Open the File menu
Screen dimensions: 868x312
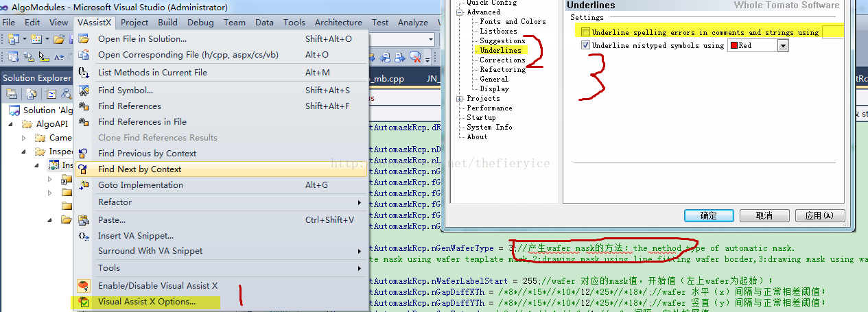[x=9, y=22]
